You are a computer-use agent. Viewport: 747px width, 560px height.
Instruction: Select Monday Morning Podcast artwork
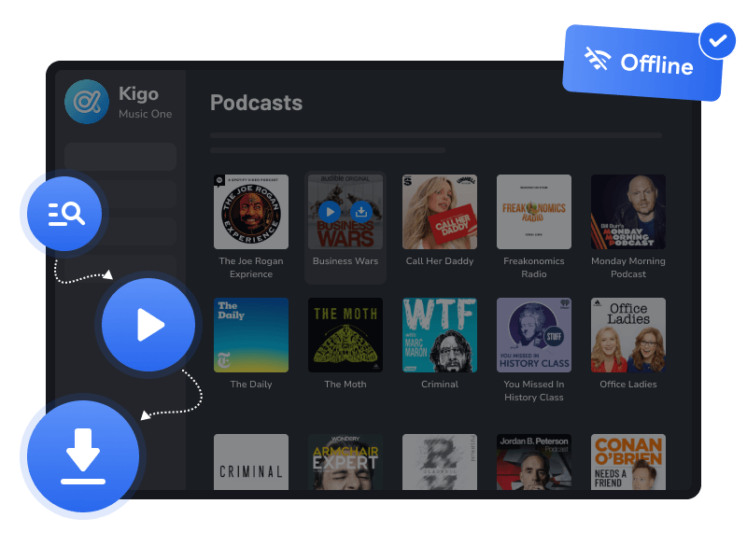pos(627,211)
